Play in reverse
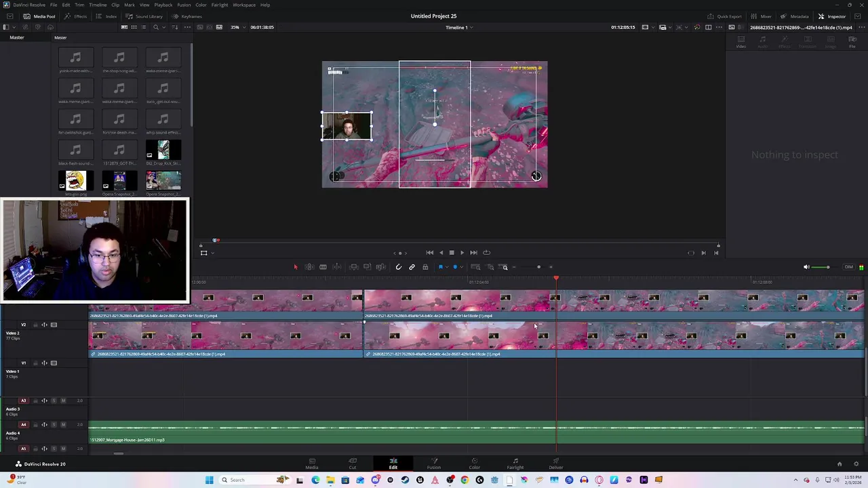This screenshot has width=868, height=488. pos(441,253)
